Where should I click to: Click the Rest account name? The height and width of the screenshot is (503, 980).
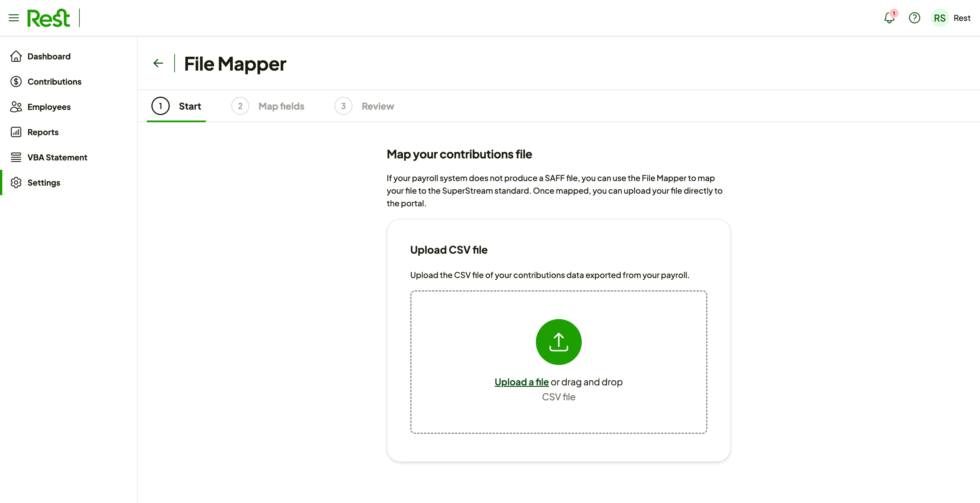click(962, 18)
